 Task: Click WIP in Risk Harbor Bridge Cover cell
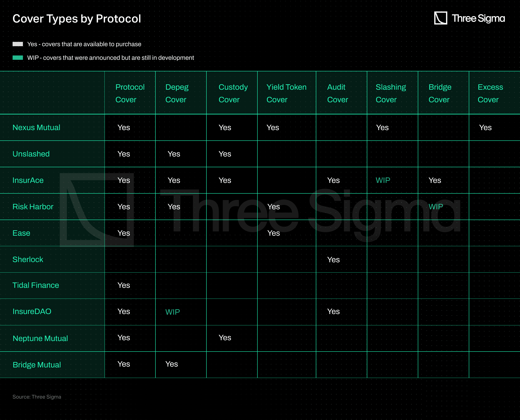pos(436,207)
